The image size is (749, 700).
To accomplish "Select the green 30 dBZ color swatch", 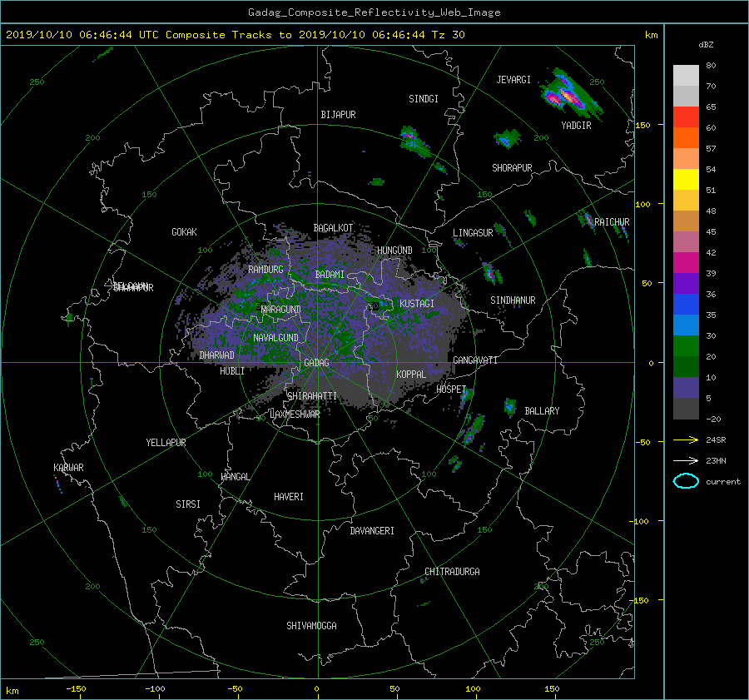I will (x=686, y=346).
